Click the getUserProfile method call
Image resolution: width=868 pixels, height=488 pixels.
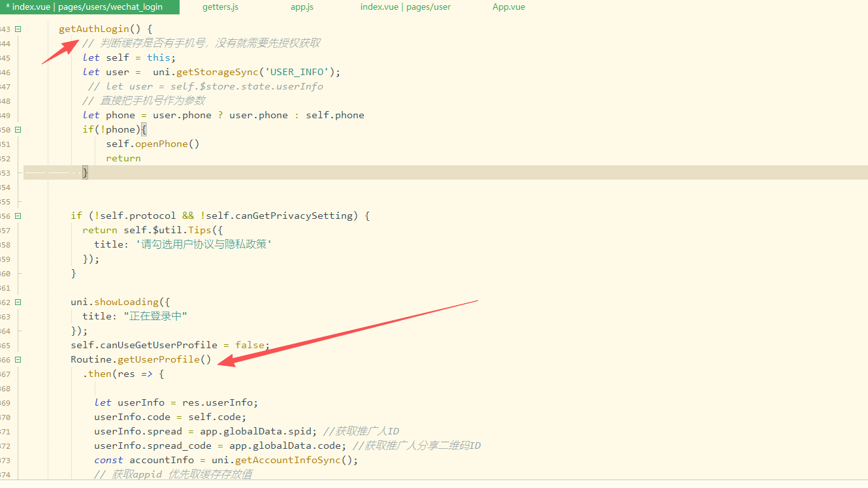click(x=159, y=359)
